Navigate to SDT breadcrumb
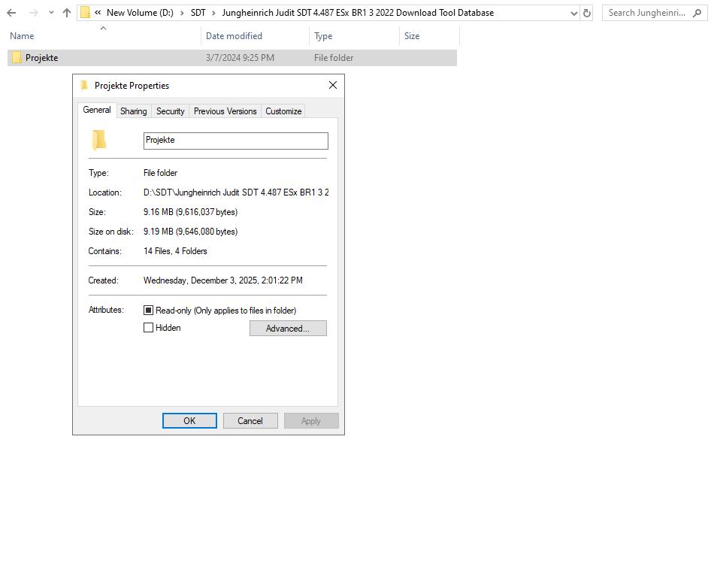The image size is (711, 588). click(198, 13)
